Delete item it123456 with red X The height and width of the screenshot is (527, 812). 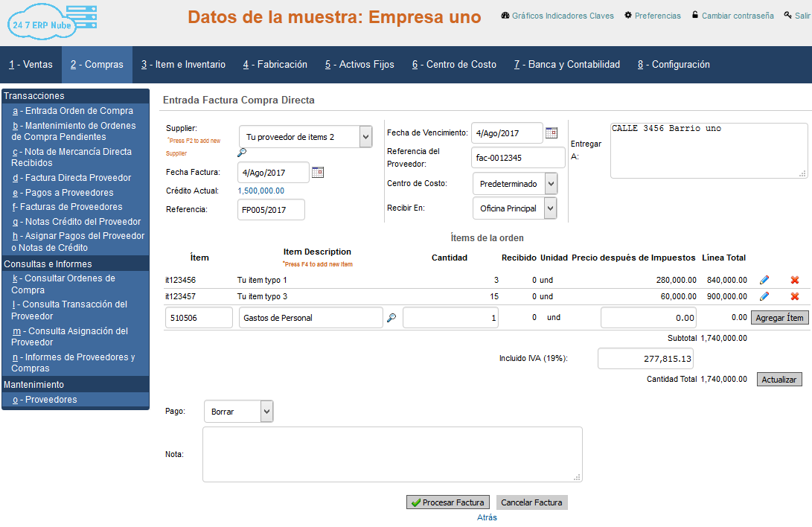795,280
